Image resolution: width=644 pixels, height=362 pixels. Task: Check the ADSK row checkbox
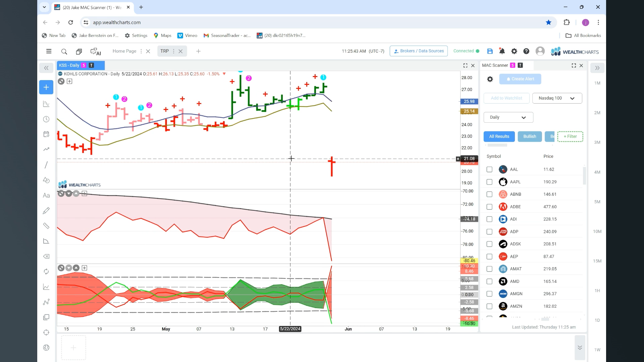(489, 244)
